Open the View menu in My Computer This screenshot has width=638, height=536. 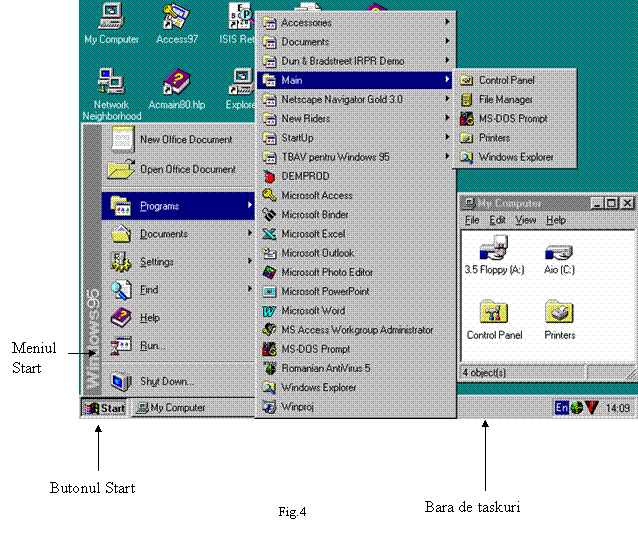pos(525,220)
